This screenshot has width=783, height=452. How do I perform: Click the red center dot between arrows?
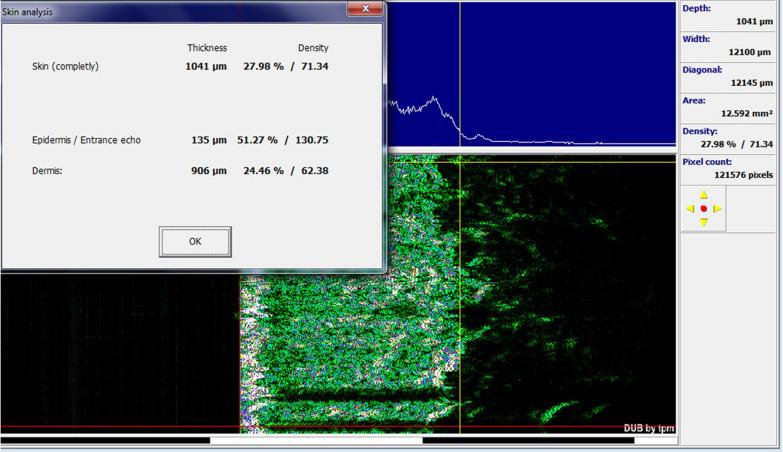point(704,208)
